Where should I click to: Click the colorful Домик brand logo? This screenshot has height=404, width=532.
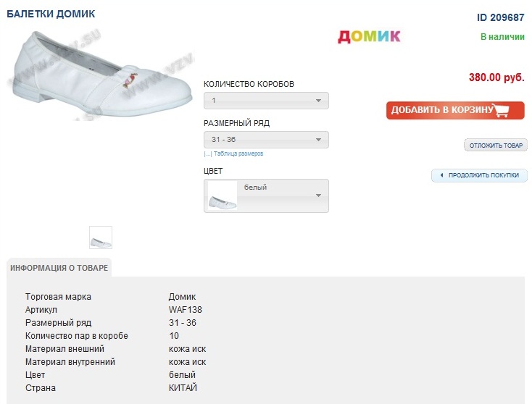click(369, 36)
